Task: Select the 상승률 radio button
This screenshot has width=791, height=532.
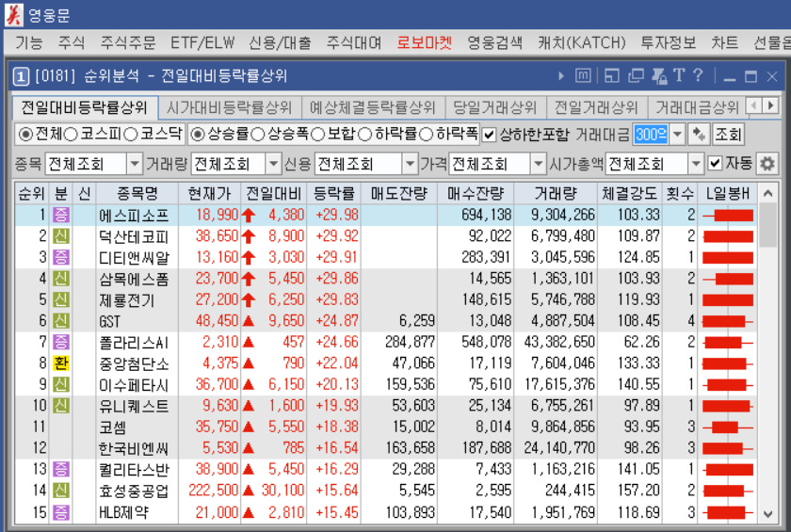Action: pyautogui.click(x=199, y=134)
